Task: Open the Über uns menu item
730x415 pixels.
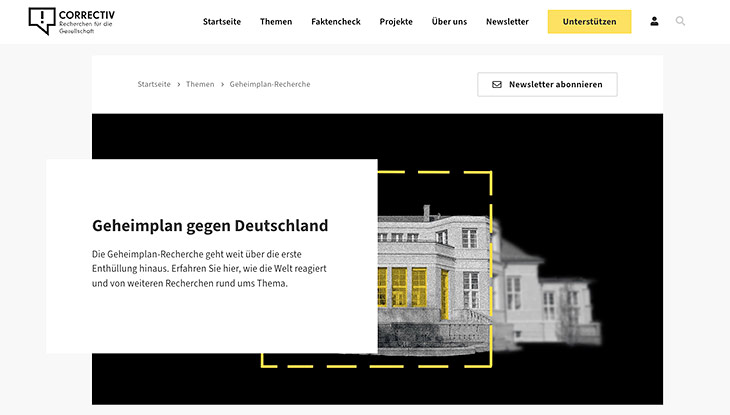Action: [449, 21]
